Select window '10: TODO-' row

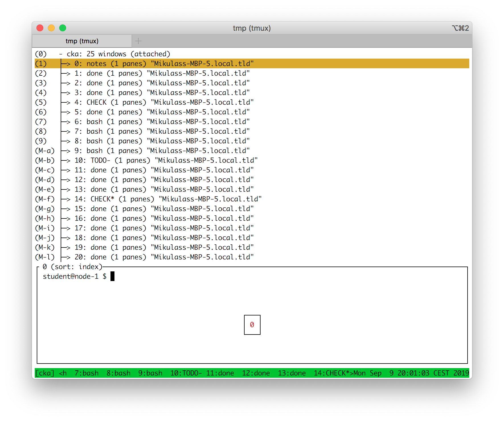pyautogui.click(x=252, y=160)
